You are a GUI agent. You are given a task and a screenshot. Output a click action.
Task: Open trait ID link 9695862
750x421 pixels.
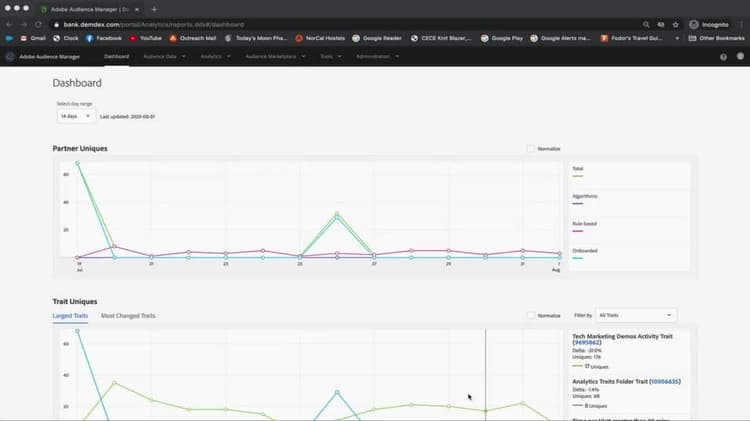point(587,343)
